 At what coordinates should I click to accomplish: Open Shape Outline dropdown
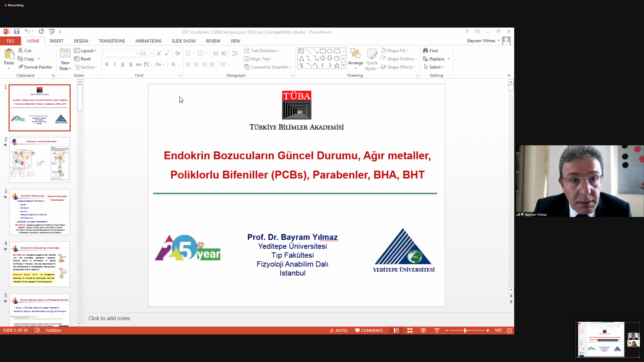398,59
